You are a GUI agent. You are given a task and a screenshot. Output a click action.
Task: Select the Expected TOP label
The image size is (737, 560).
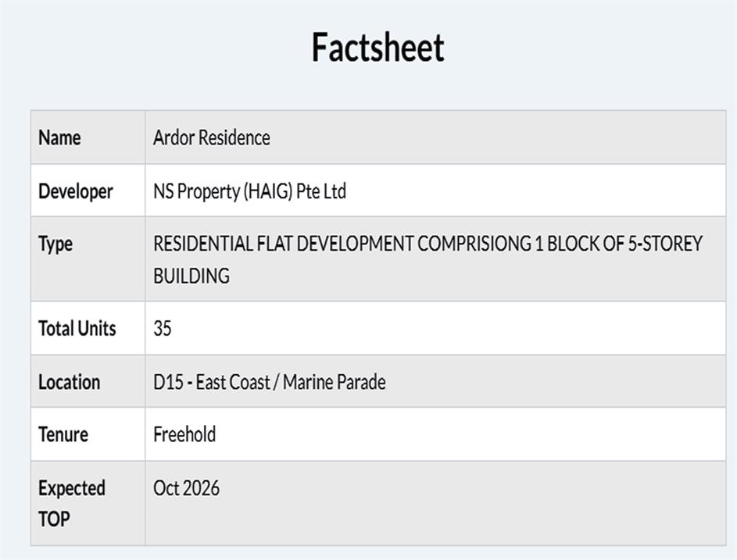(x=71, y=502)
